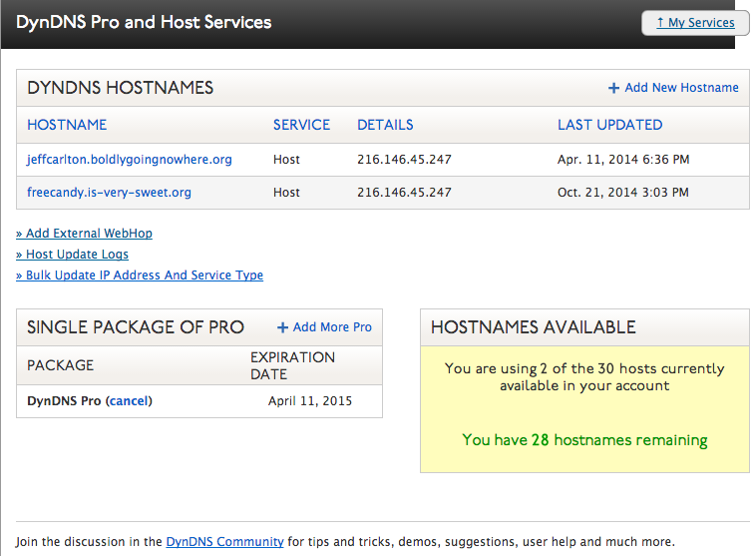Sort by the DETAILS column header
This screenshot has width=756, height=556.
[x=385, y=125]
